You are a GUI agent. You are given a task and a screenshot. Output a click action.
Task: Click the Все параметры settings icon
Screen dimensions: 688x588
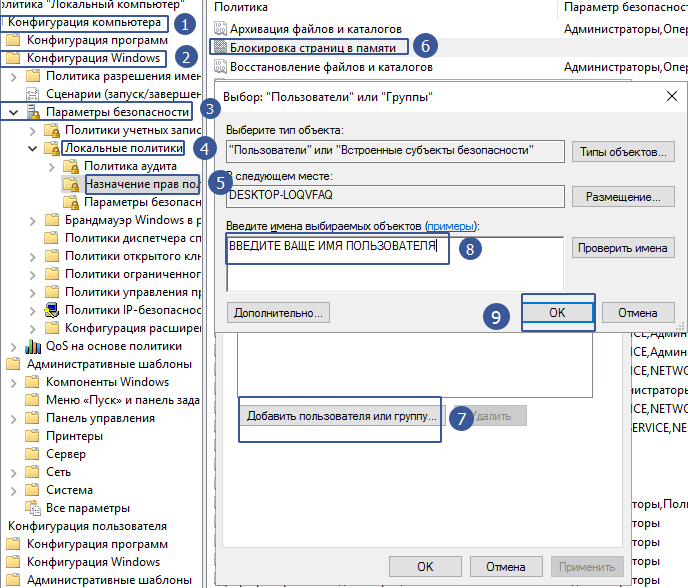tap(33, 508)
